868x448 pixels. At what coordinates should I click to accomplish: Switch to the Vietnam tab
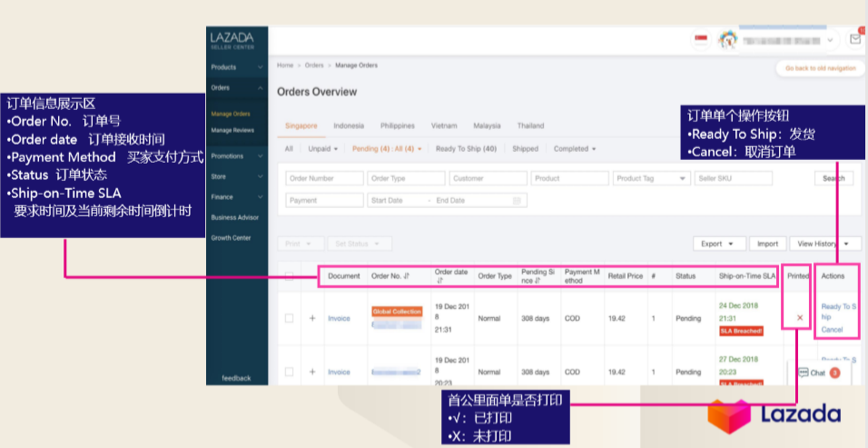[444, 125]
